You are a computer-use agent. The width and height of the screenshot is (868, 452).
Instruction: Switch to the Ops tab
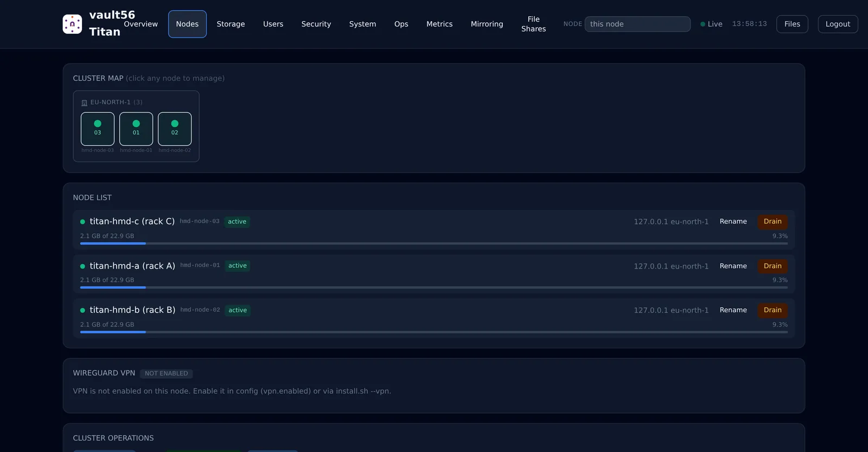(401, 24)
